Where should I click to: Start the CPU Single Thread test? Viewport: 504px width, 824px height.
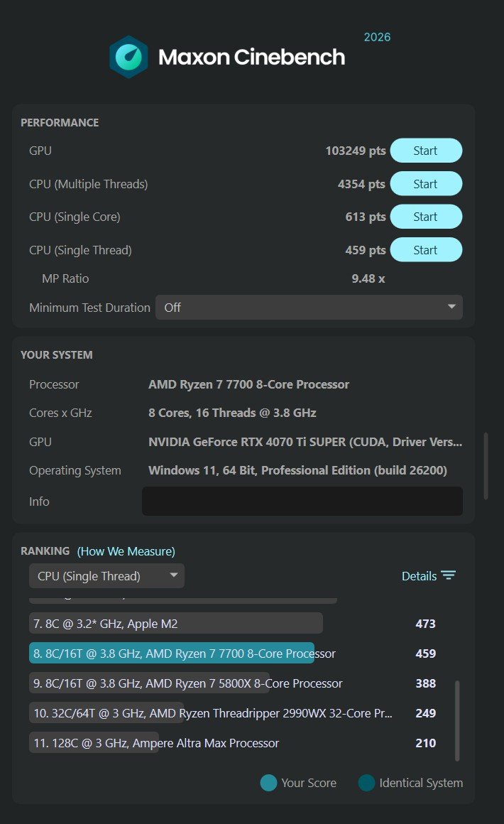pos(426,250)
